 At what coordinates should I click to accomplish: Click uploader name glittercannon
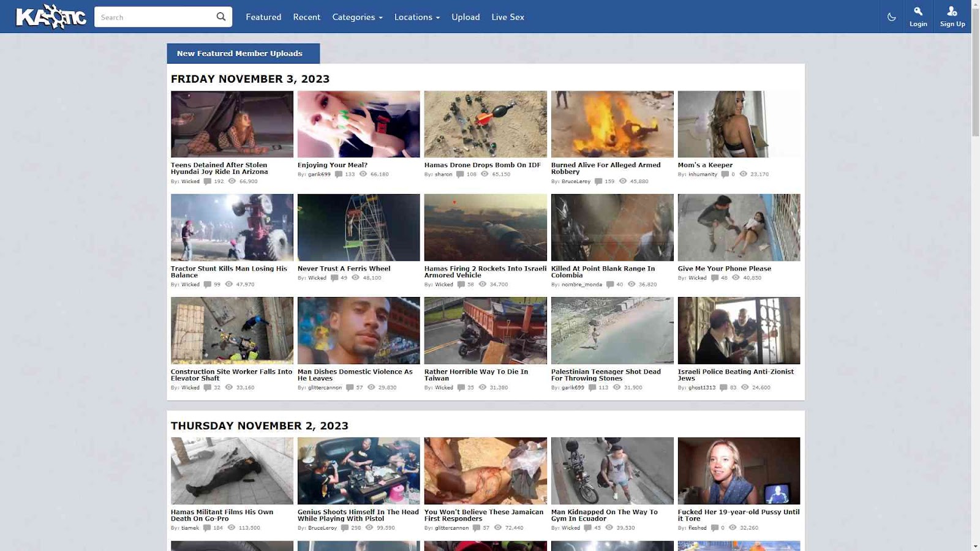[x=325, y=388]
